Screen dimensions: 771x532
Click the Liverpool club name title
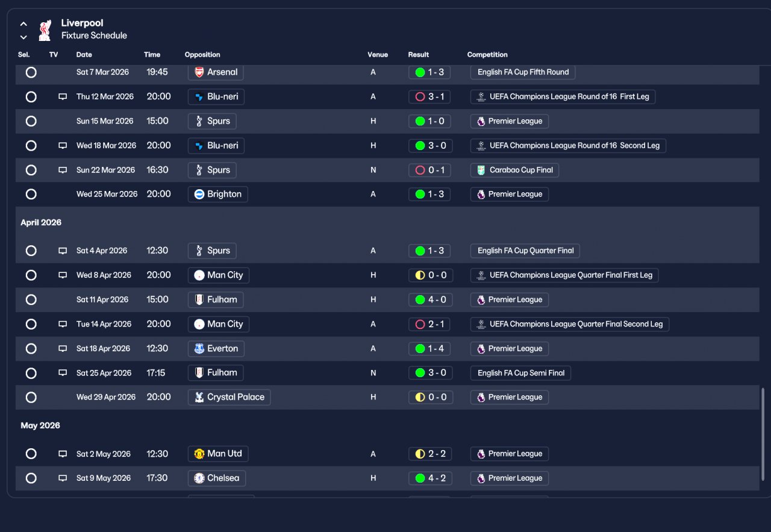pos(83,23)
